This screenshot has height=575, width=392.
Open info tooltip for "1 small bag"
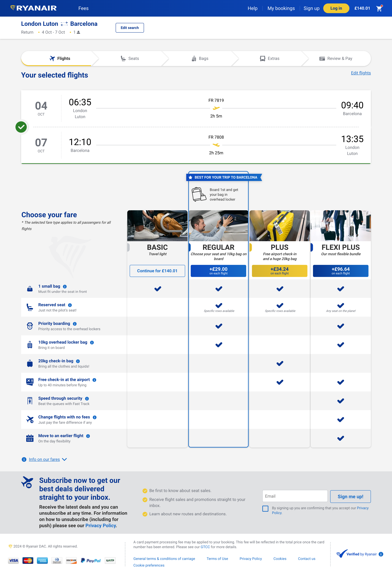tap(65, 286)
